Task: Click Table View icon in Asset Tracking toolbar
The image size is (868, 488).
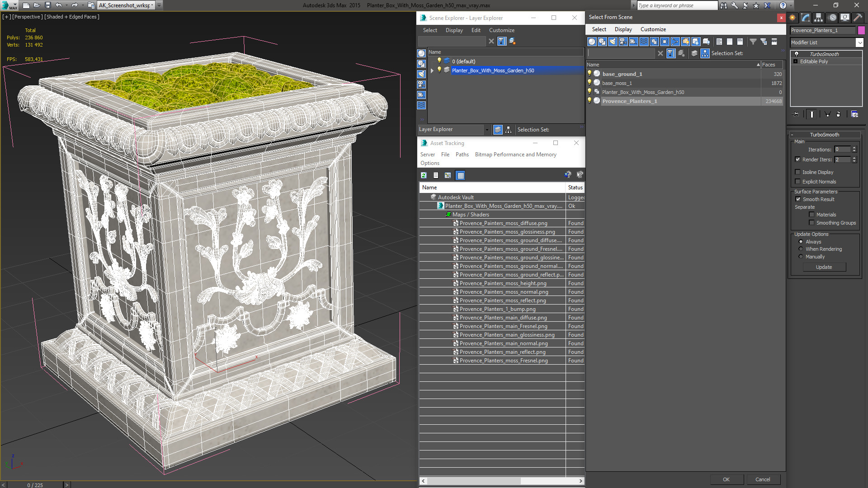Action: [460, 175]
